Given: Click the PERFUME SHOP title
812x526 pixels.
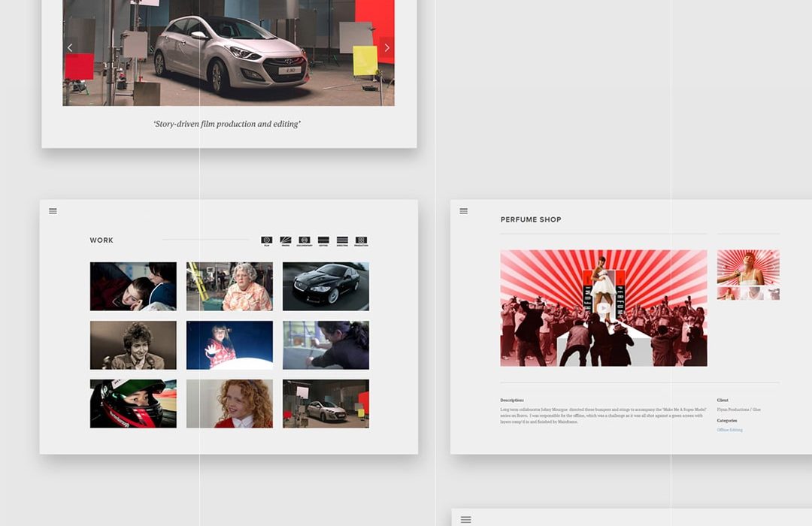Looking at the screenshot, I should 531,219.
